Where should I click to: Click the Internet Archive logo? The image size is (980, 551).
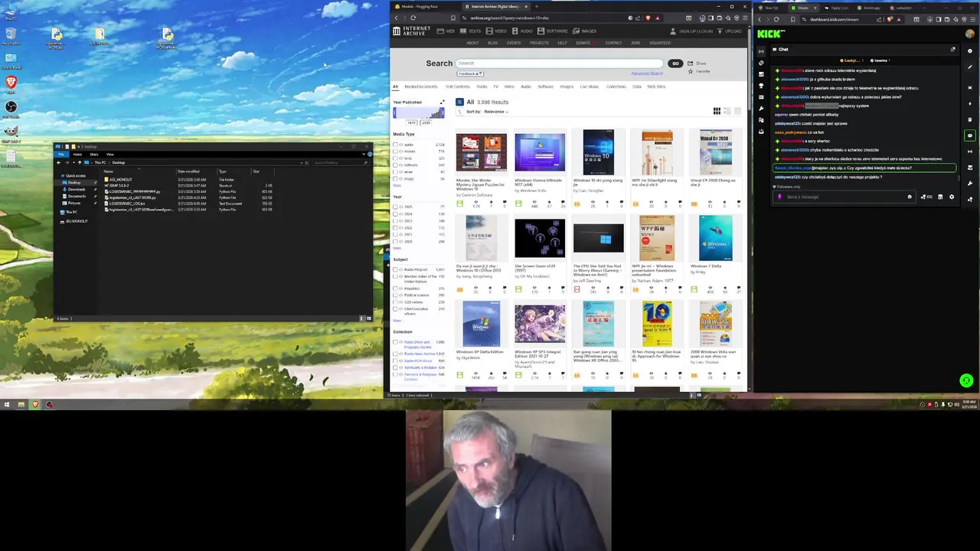click(410, 31)
